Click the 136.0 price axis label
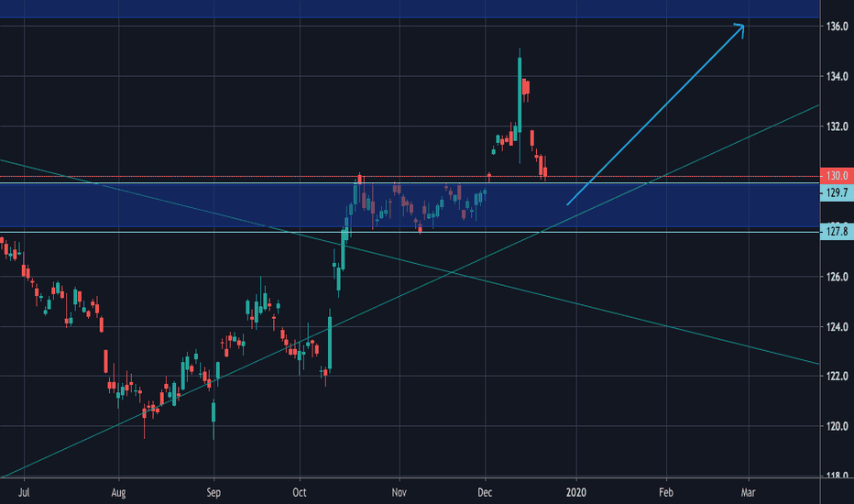The height and width of the screenshot is (504, 854). click(x=838, y=26)
